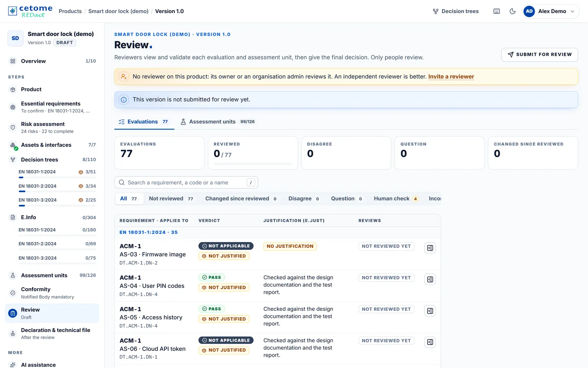Click the scales icon beside 2/25
588x368 pixels.
point(81,200)
